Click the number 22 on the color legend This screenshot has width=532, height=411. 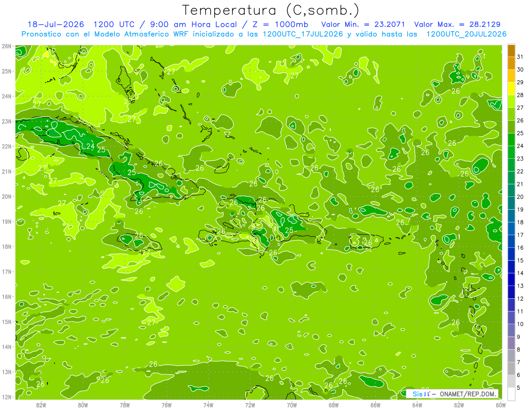pos(520,172)
